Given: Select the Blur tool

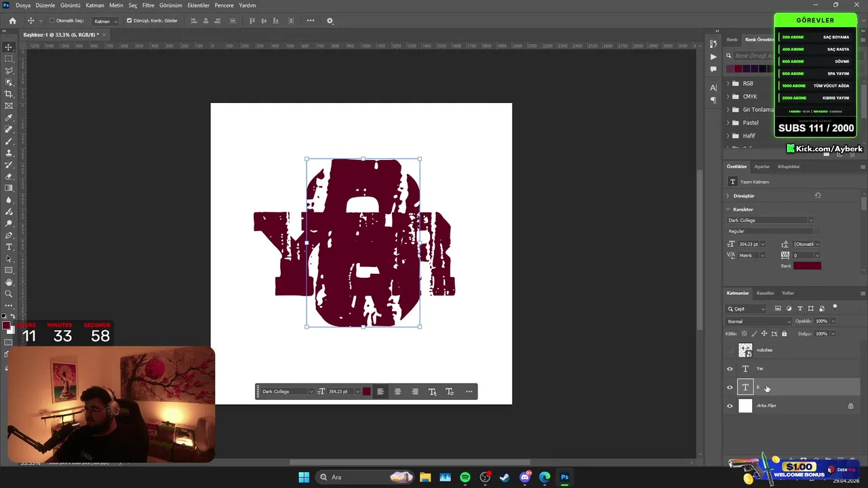Looking at the screenshot, I should 9,200.
